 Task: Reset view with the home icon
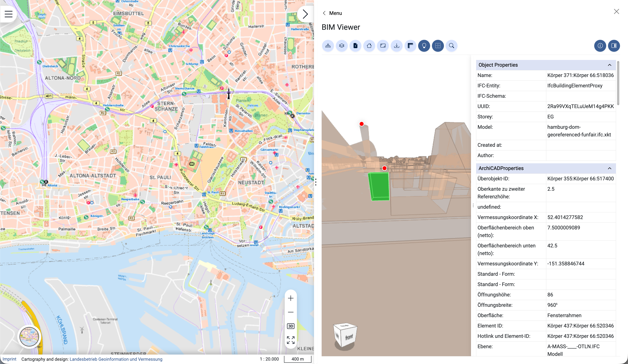pyautogui.click(x=369, y=46)
